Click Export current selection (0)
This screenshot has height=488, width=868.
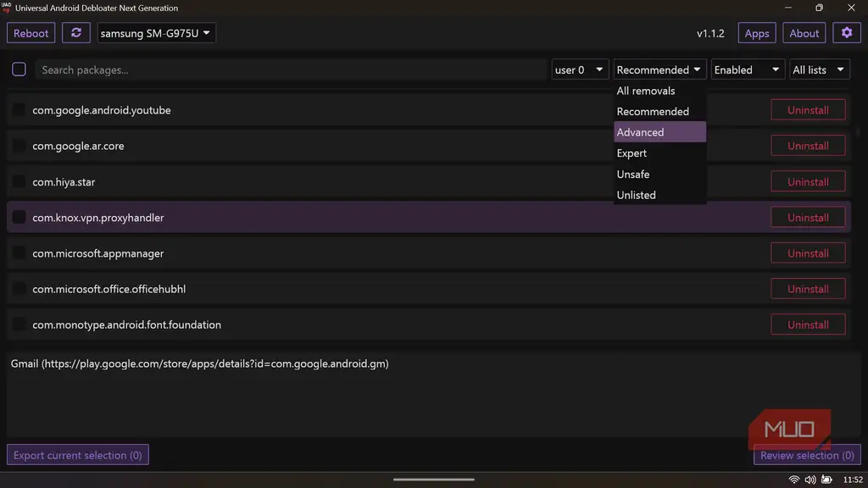77,455
